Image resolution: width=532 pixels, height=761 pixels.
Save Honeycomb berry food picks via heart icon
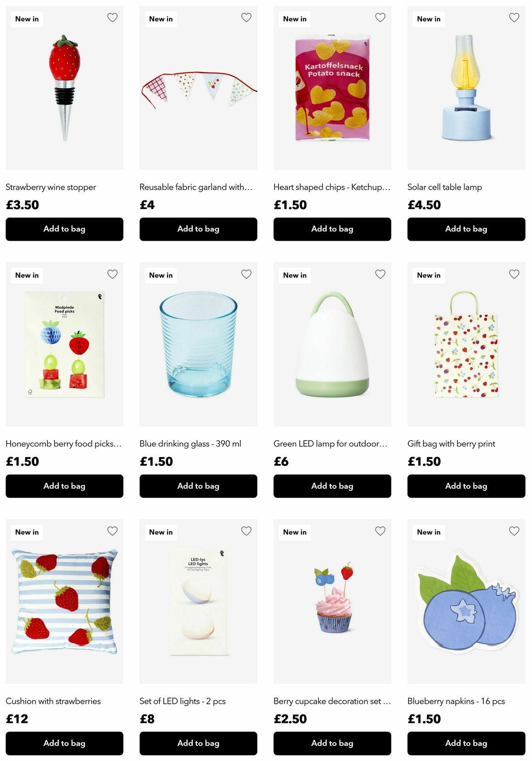point(113,274)
